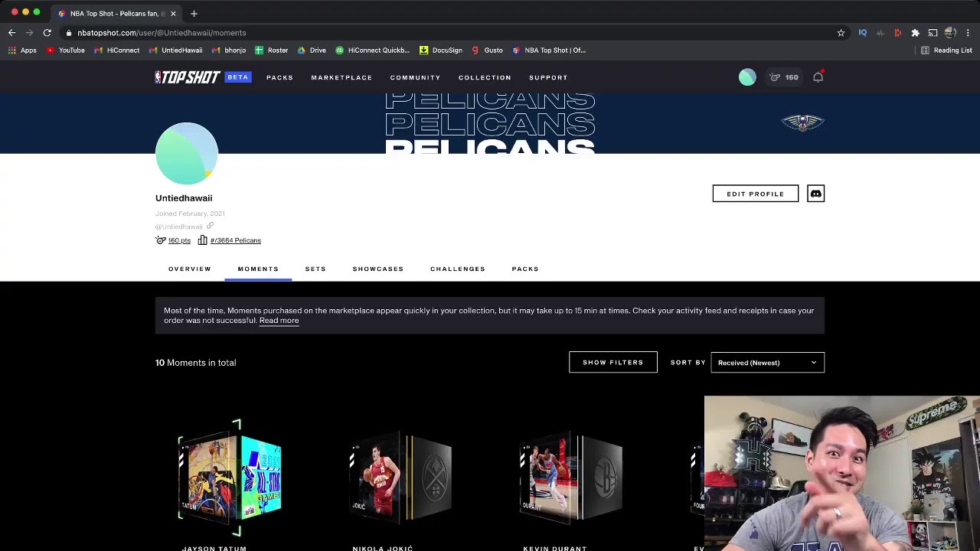
Task: Click the Show Filters button
Action: 613,362
